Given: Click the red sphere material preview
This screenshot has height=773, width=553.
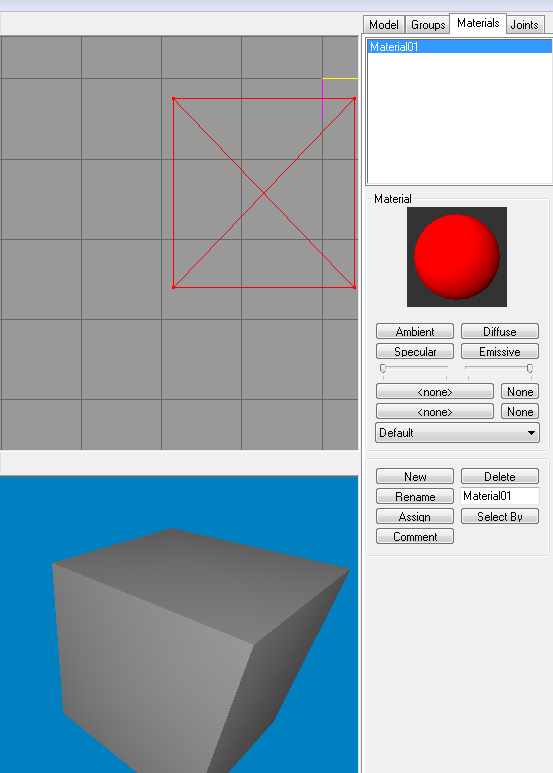Looking at the screenshot, I should pyautogui.click(x=457, y=257).
